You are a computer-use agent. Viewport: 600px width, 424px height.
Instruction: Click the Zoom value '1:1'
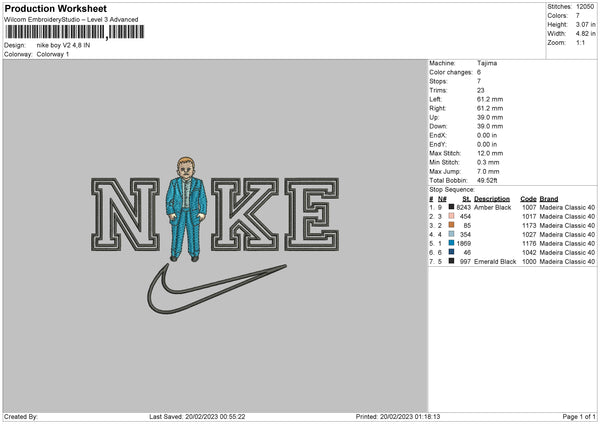pyautogui.click(x=580, y=43)
